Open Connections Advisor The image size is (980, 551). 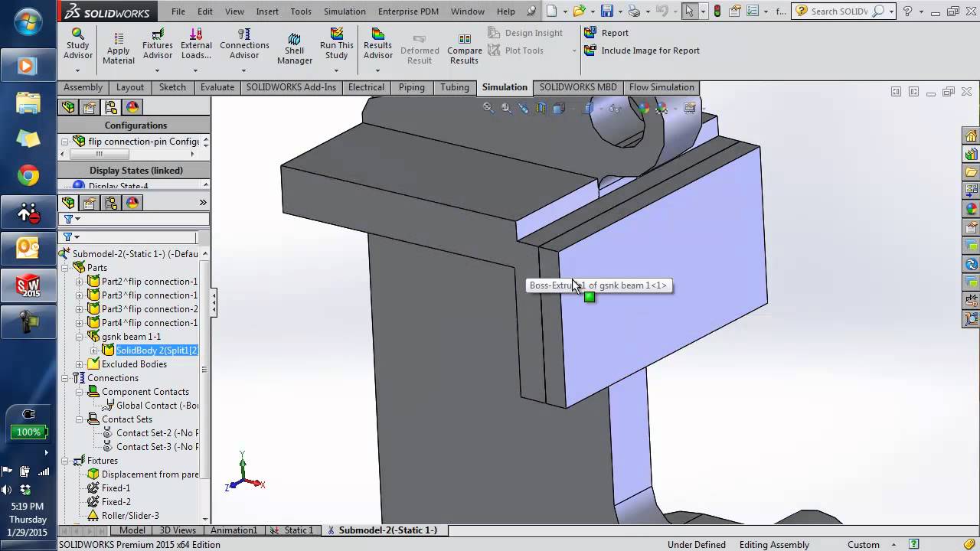[x=244, y=45]
